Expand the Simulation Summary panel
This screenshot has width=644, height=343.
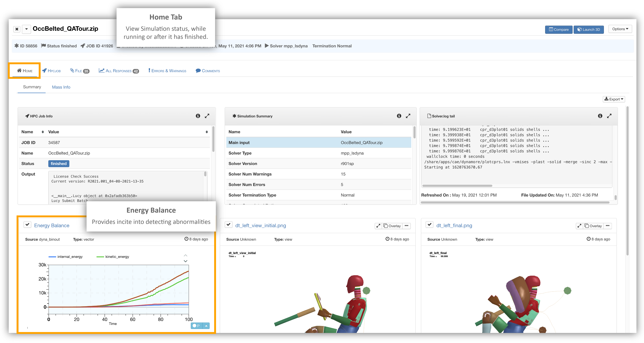408,116
